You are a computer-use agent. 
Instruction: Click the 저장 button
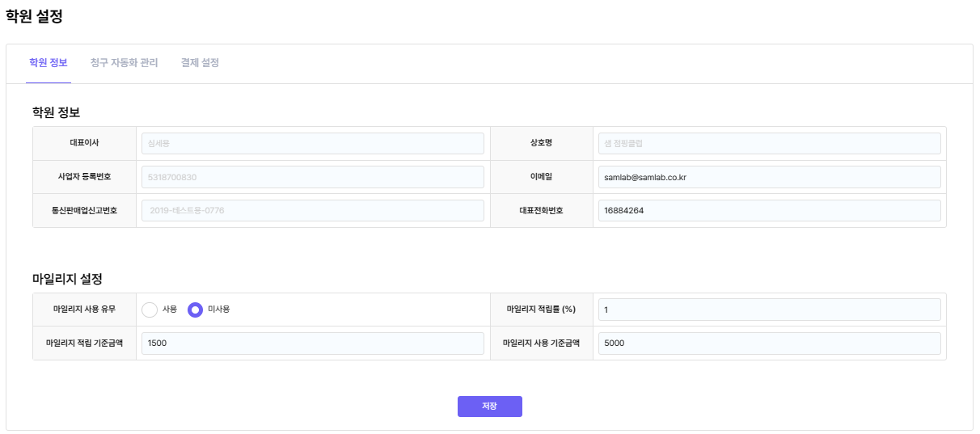click(x=490, y=407)
